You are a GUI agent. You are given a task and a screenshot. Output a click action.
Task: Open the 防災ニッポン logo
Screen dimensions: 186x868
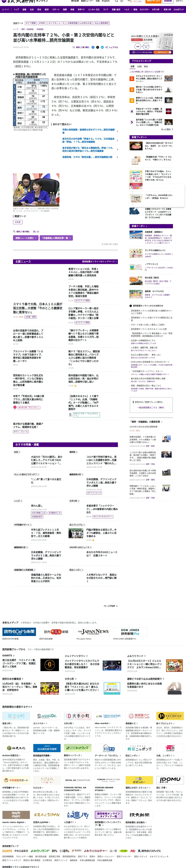point(139,748)
